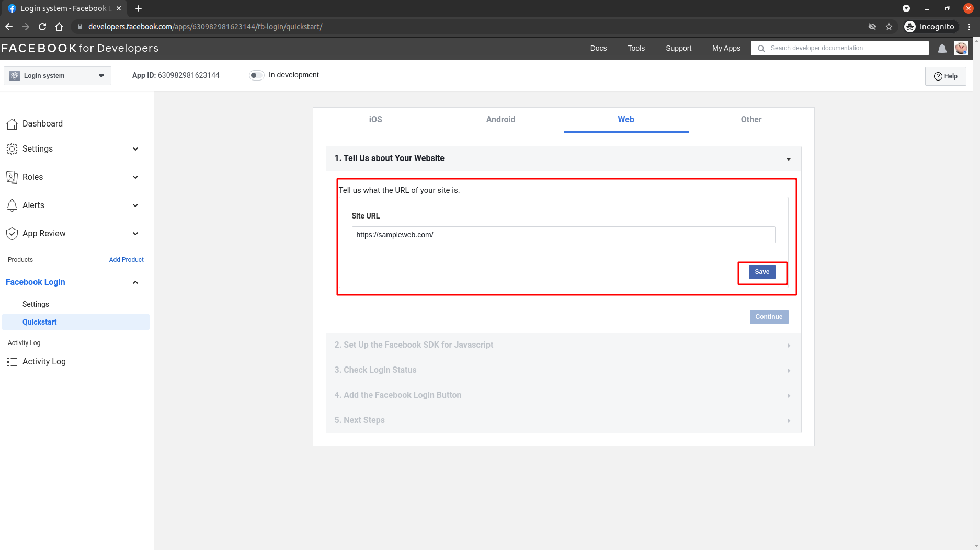Click the Activity Log list icon
The height and width of the screenshot is (550, 980).
coord(12,362)
